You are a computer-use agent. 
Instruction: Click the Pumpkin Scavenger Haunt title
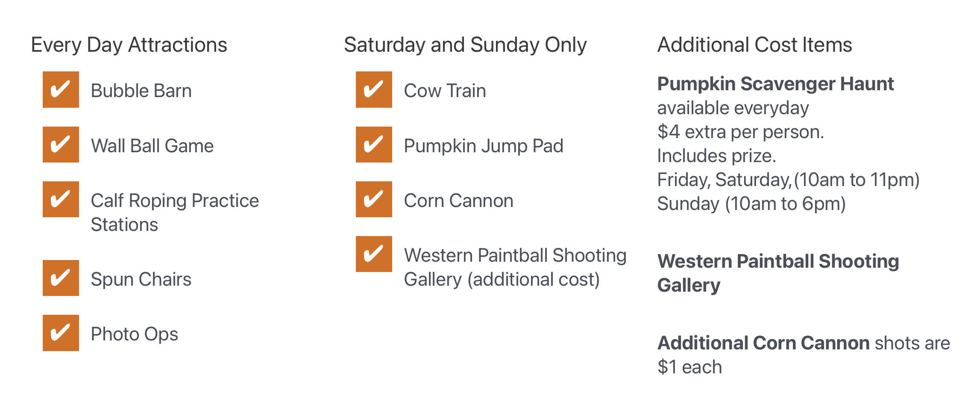775,84
